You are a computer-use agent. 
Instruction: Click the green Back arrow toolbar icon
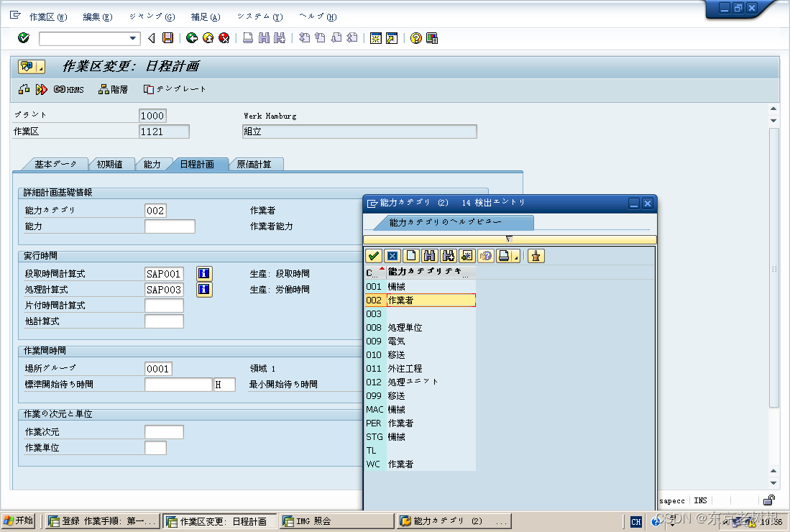(x=191, y=40)
